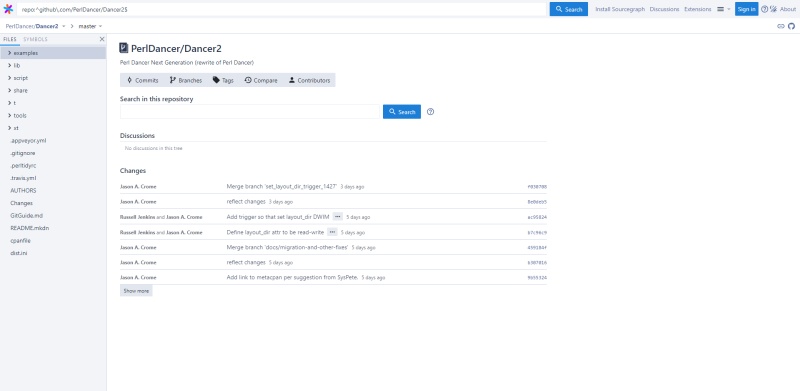Open the hamburger menu dropdown in header

[x=723, y=9]
